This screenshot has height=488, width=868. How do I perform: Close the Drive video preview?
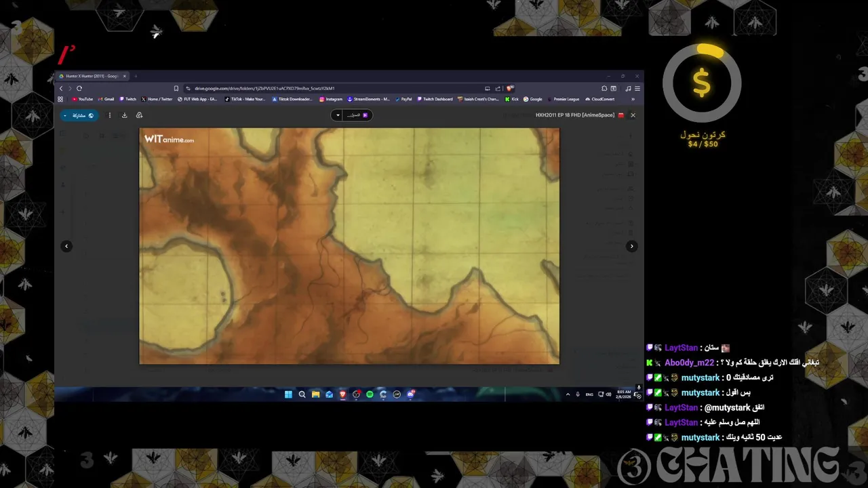click(x=633, y=115)
